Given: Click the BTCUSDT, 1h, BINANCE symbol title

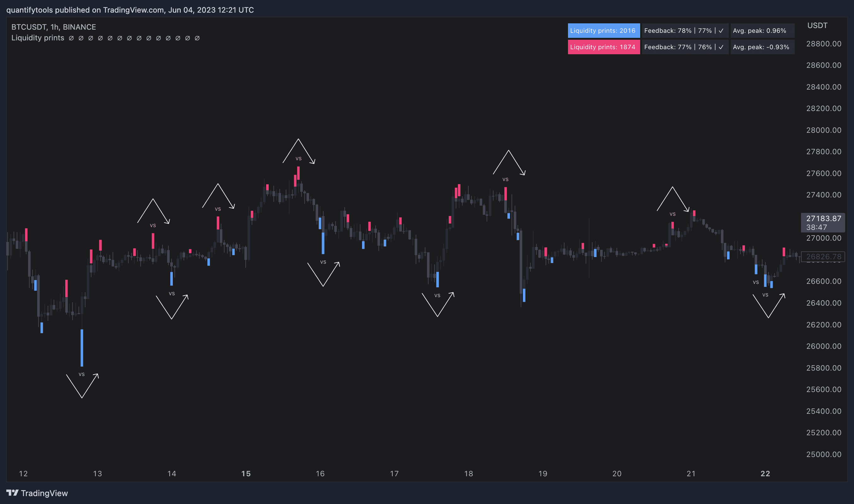Looking at the screenshot, I should [x=54, y=27].
